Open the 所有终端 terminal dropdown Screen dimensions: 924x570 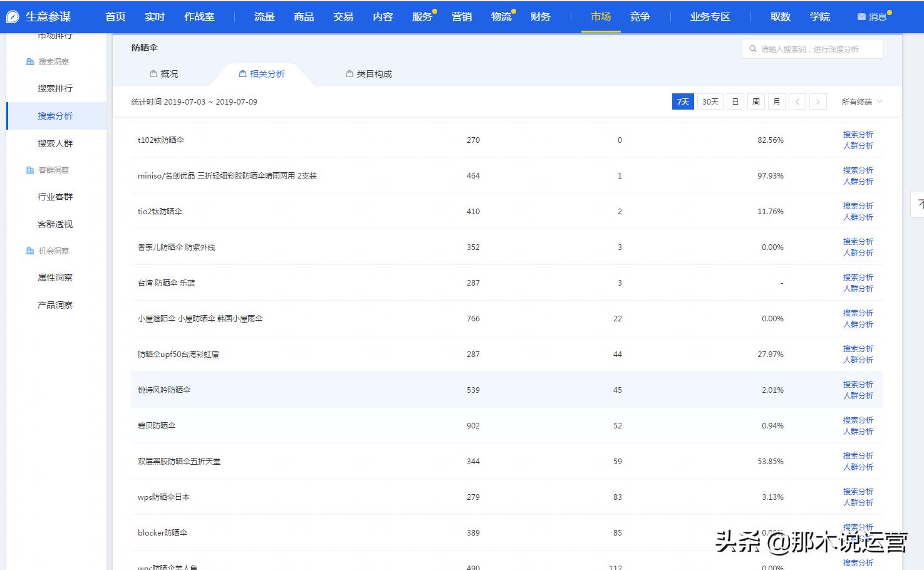(x=861, y=101)
